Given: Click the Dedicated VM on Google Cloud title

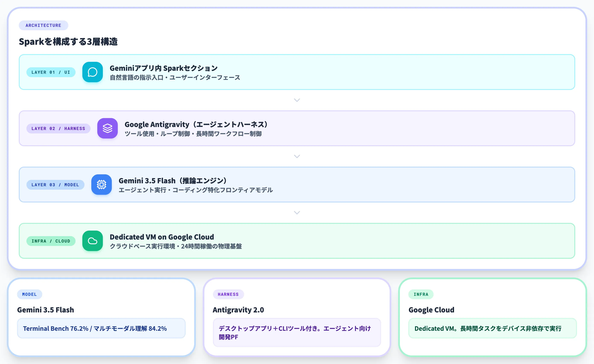Looking at the screenshot, I should (x=162, y=237).
